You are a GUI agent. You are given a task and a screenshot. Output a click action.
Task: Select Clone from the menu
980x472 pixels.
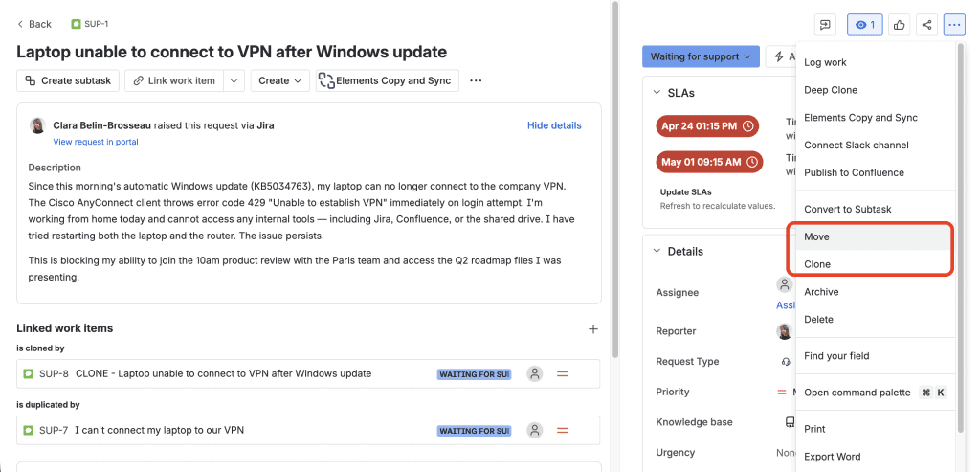coord(877,264)
